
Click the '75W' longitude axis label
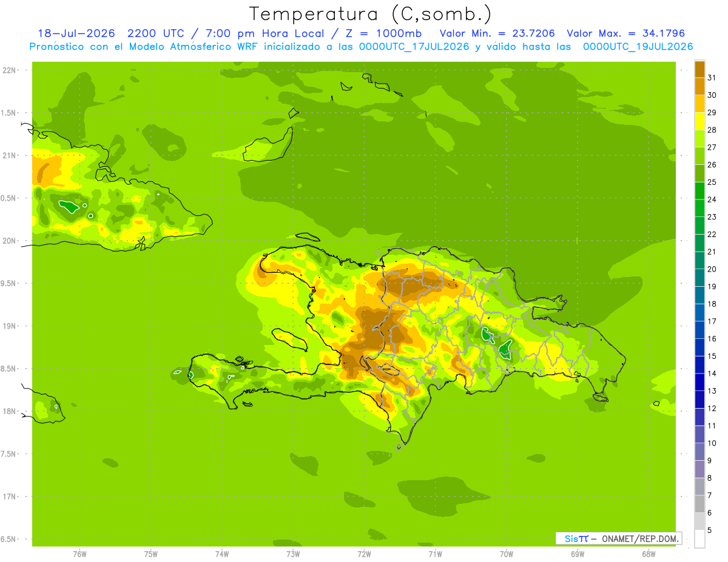(151, 554)
